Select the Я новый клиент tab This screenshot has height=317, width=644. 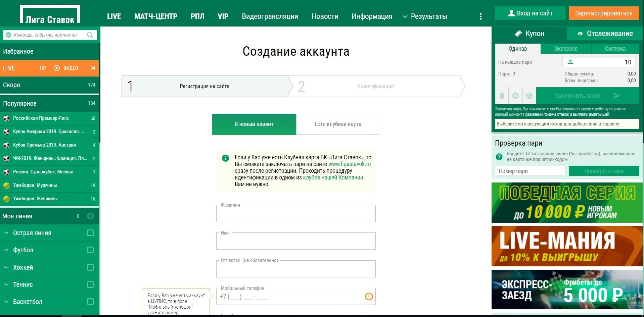coord(254,124)
